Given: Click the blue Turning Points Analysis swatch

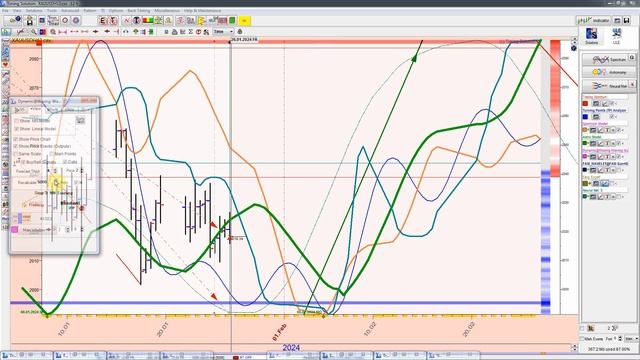Looking at the screenshot, I should pos(585,117).
